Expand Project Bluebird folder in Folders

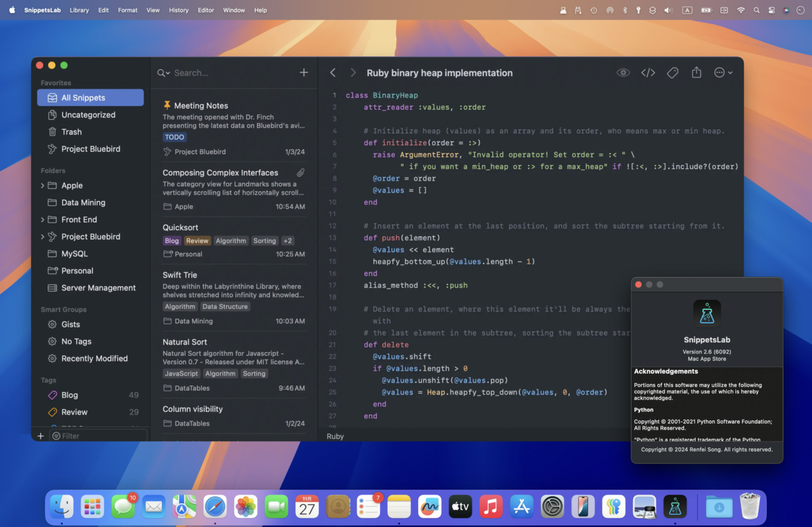[x=43, y=237]
